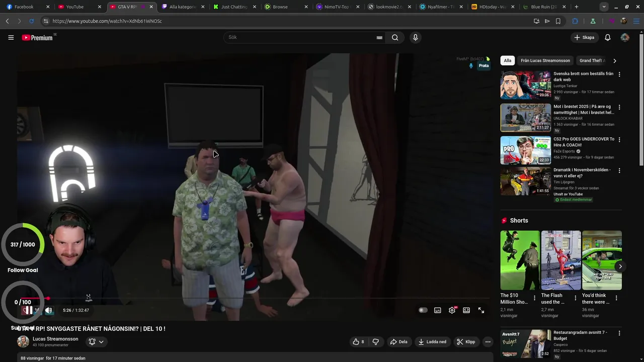This screenshot has width=644, height=362.
Task: Open player settings gear
Action: 452,310
